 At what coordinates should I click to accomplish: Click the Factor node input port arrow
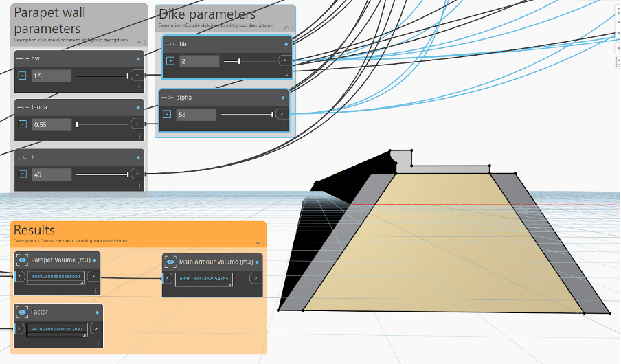[19, 328]
